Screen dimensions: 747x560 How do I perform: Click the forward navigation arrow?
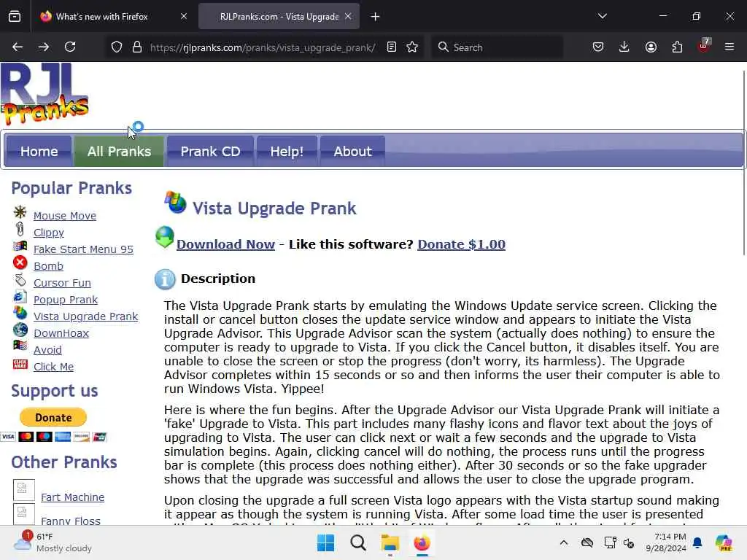coord(43,47)
